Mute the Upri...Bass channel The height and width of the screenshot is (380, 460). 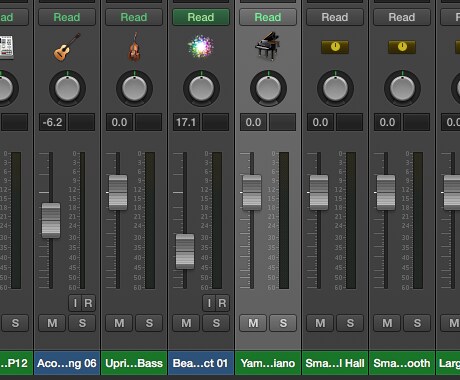pos(119,323)
